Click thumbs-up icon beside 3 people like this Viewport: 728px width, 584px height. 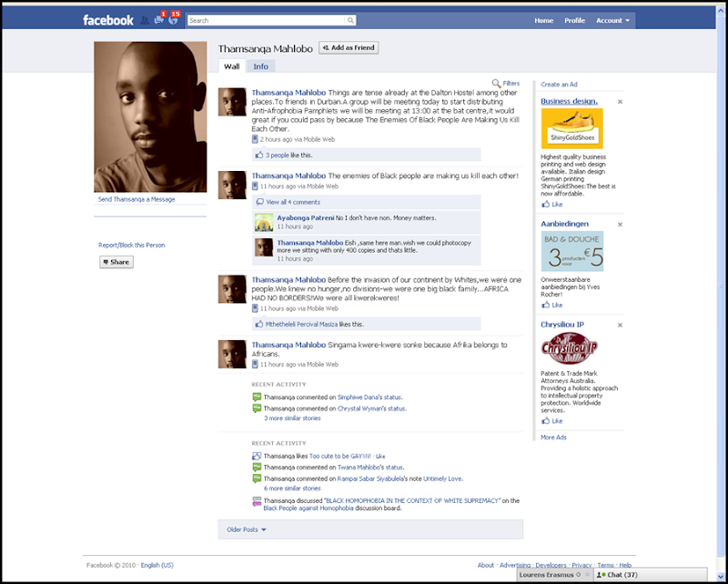click(259, 155)
